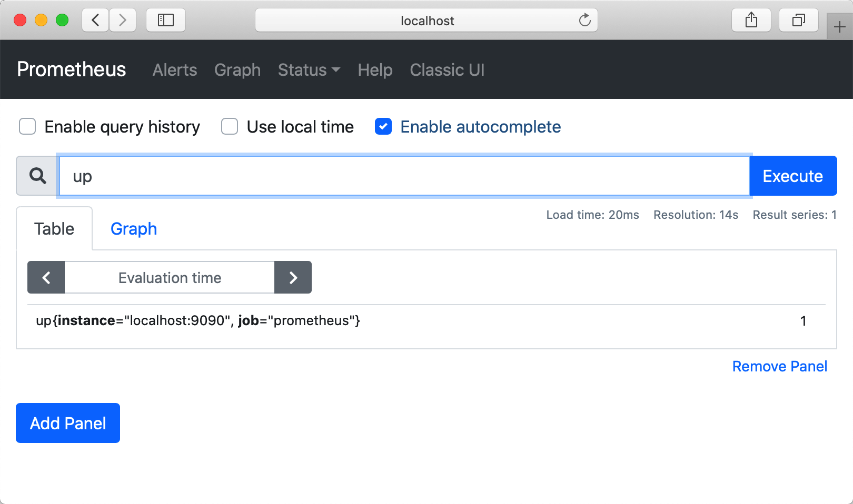This screenshot has height=504, width=853.
Task: Select the up{instance="localhost:9090"} result row
Action: 426,321
